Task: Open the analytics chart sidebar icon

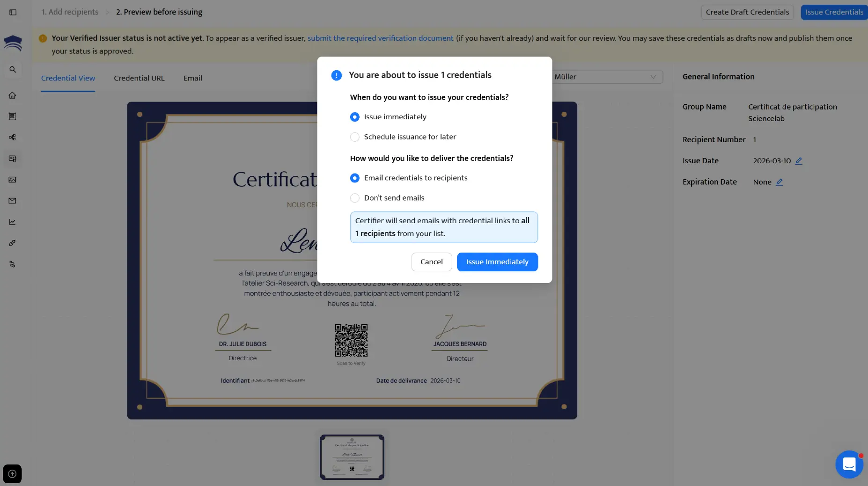Action: (13, 222)
